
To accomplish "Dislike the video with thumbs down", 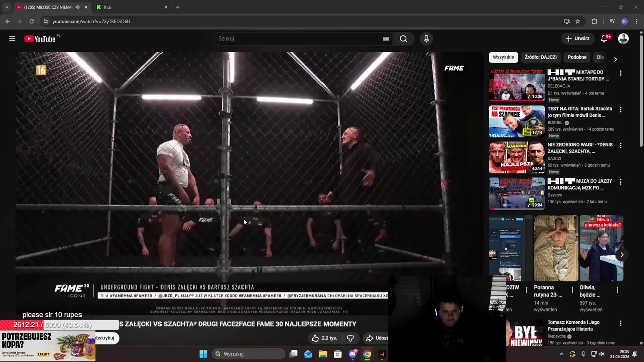I will pyautogui.click(x=350, y=338).
